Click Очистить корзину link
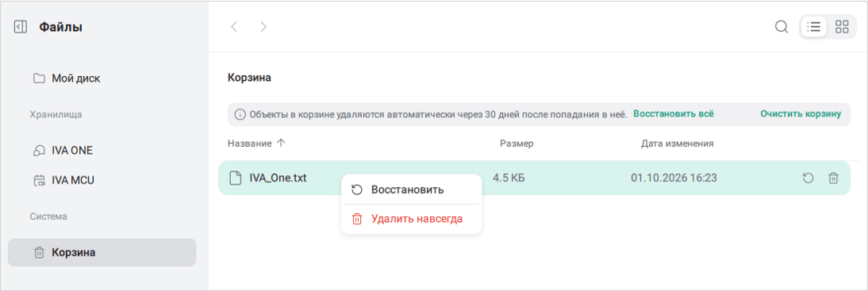The height and width of the screenshot is (291, 868). tap(801, 114)
